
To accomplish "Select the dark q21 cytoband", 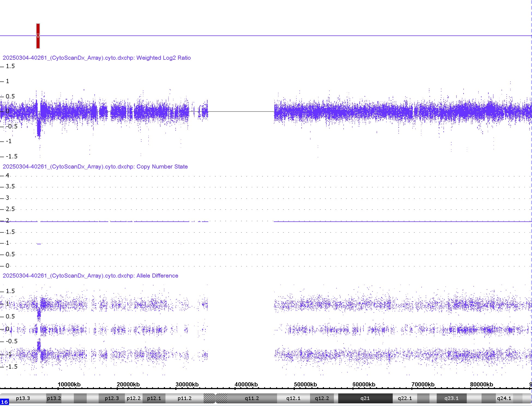I will point(365,398).
